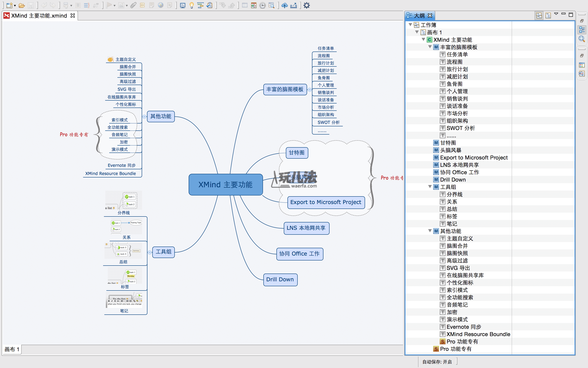Open the clock revision history icon
588x368 pixels.
pyautogui.click(x=263, y=5)
